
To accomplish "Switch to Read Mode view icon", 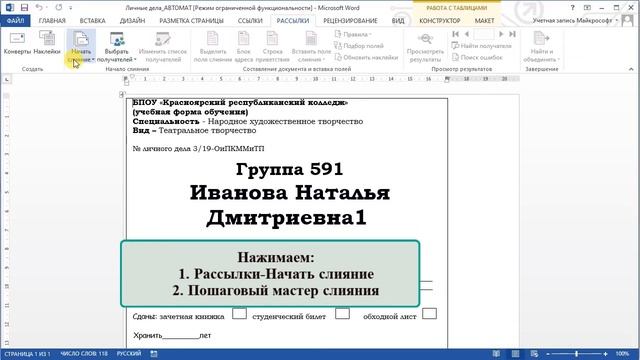I will tap(496, 354).
